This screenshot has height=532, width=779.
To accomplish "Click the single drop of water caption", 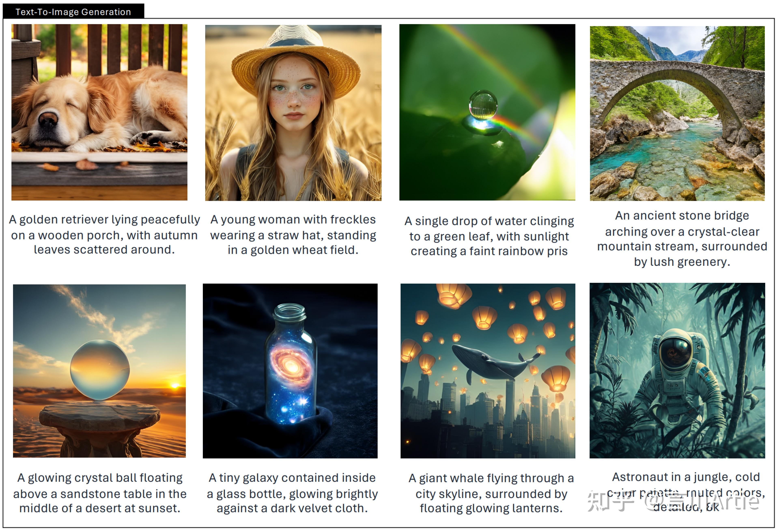I will click(489, 236).
